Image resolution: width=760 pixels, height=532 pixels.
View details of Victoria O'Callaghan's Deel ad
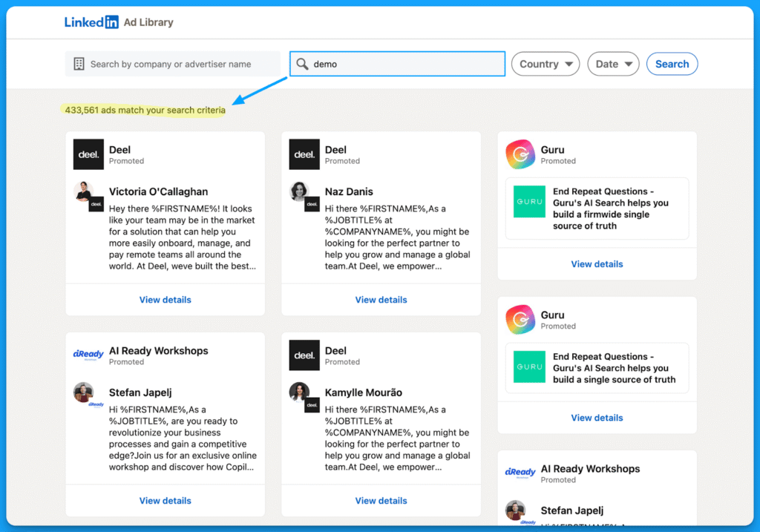[166, 300]
